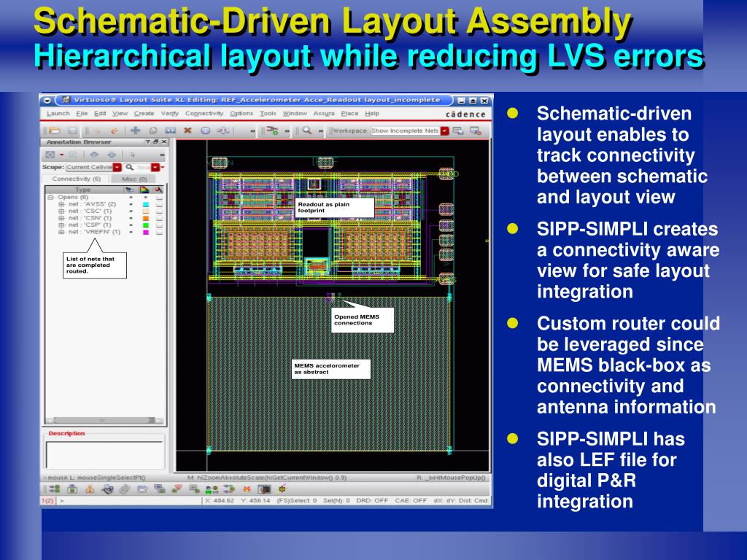Image resolution: width=747 pixels, height=560 pixels.
Task: Open the Verify menu
Action: pyautogui.click(x=169, y=113)
